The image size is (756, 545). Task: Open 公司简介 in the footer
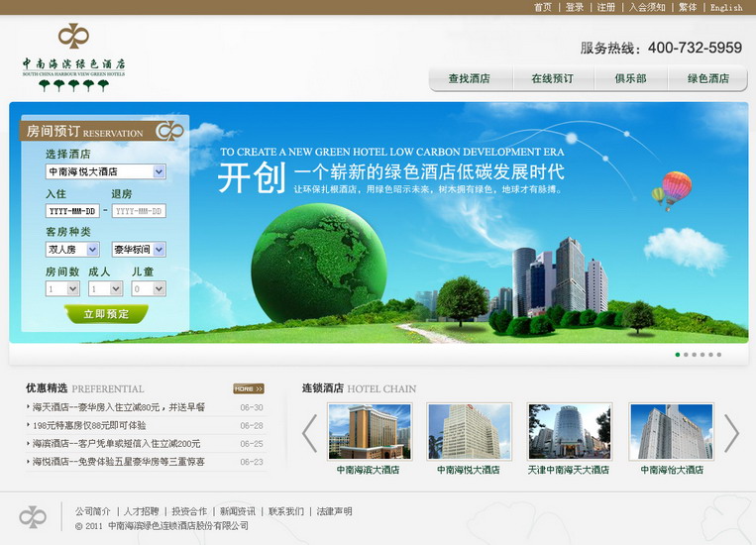[x=92, y=511]
